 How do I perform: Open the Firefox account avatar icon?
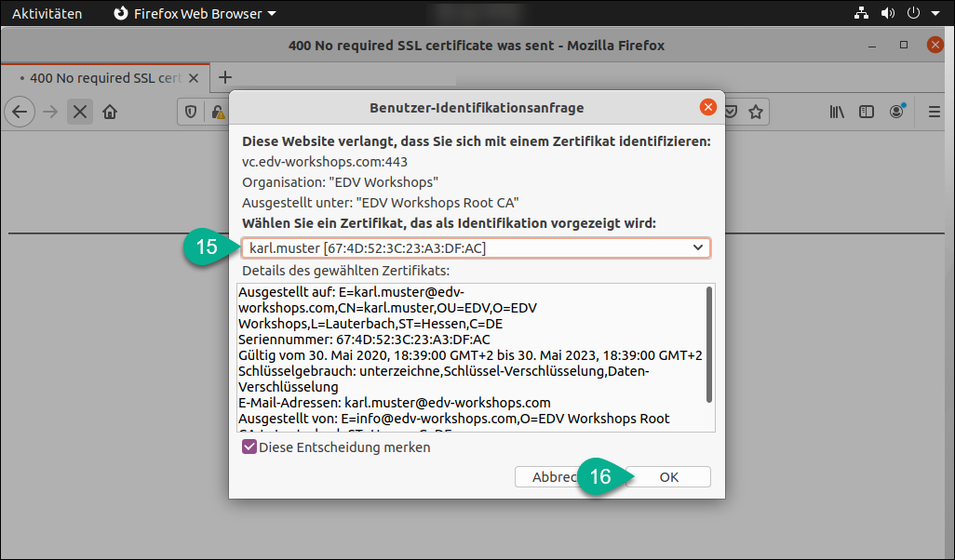pos(896,112)
